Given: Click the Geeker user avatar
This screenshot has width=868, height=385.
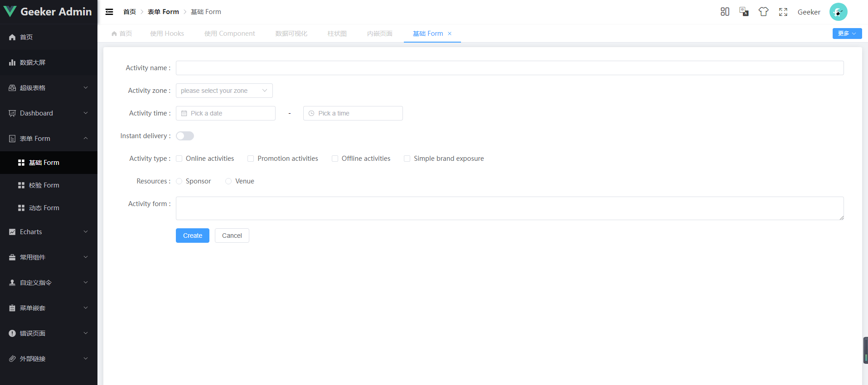Looking at the screenshot, I should click(838, 12).
